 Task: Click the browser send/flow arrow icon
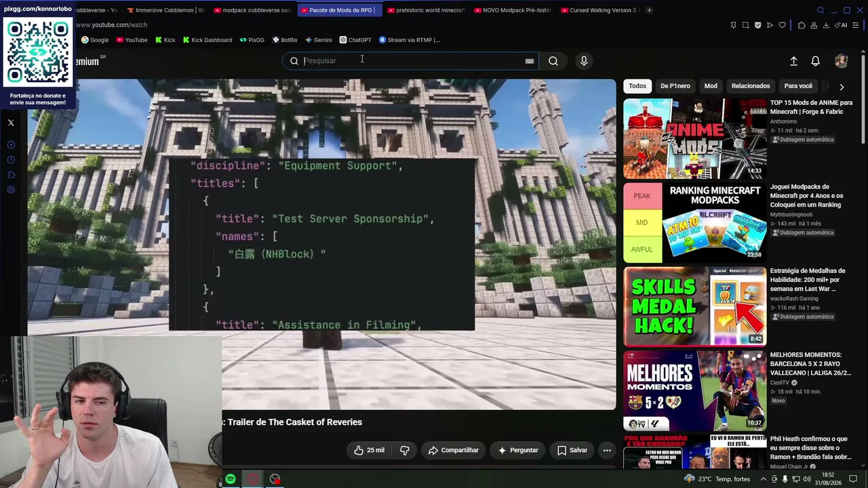click(770, 25)
